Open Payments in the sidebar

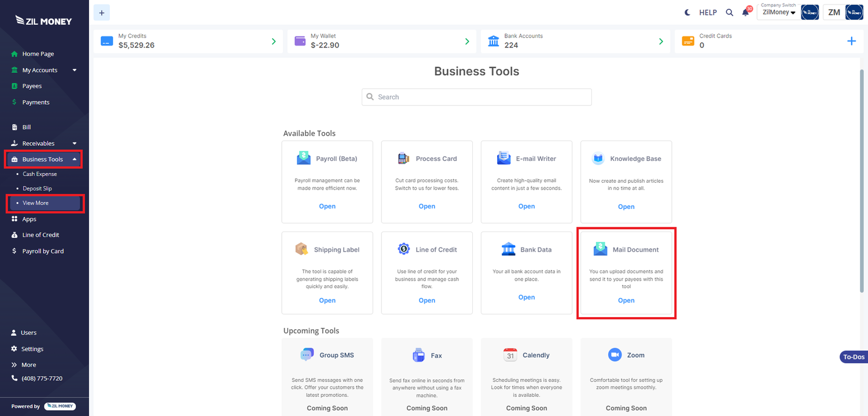coord(36,102)
